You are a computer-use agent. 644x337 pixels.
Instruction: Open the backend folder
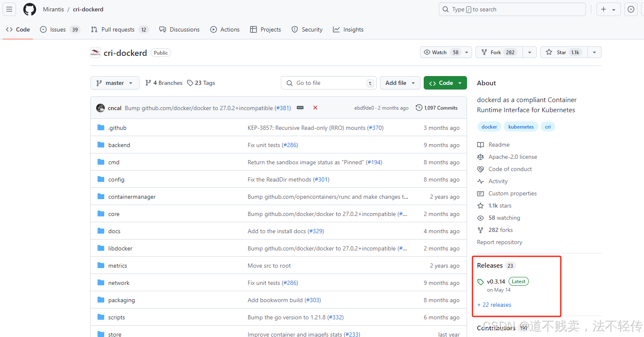[x=119, y=145]
